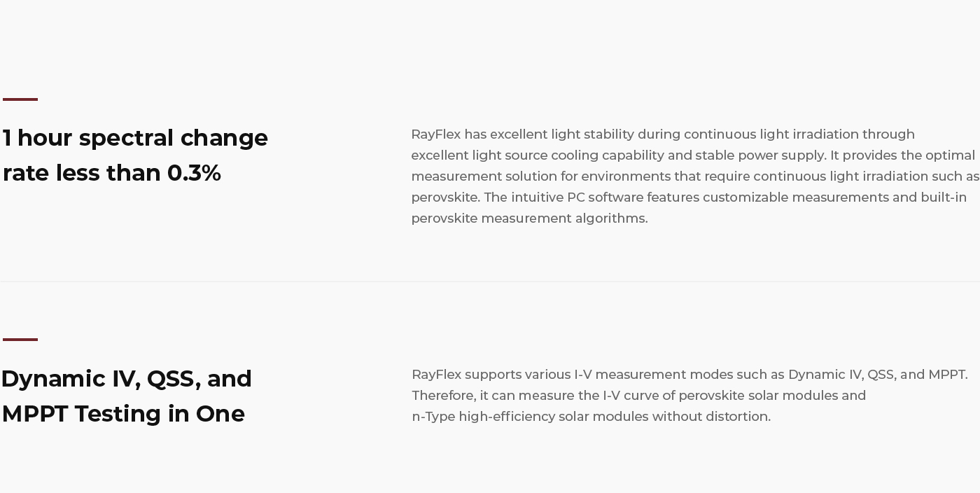Click the line starting "RayFlex has excellent light stability"

pos(662,134)
